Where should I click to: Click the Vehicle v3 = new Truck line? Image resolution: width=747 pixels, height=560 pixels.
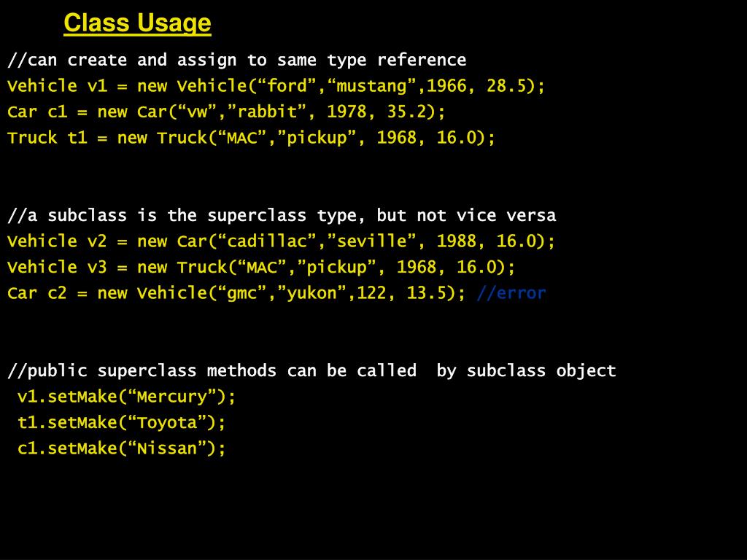(261, 267)
